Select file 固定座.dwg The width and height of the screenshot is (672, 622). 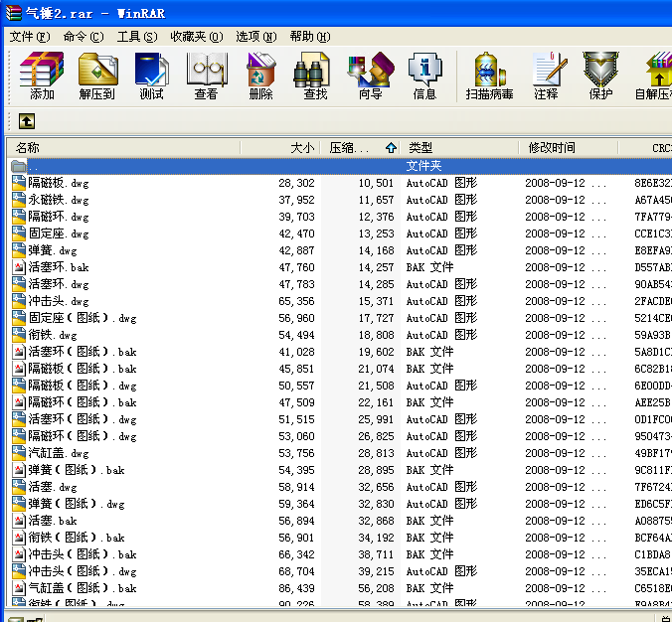tap(59, 233)
